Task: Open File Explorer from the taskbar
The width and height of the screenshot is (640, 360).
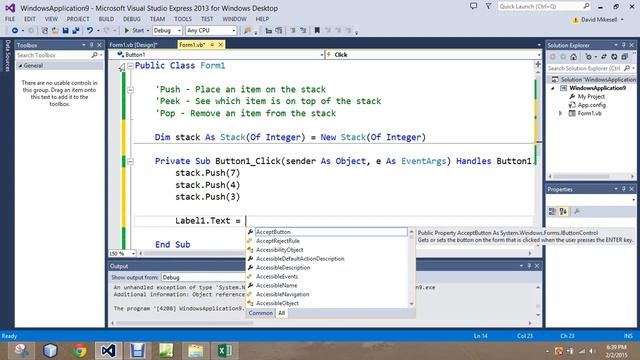Action: tap(196, 350)
